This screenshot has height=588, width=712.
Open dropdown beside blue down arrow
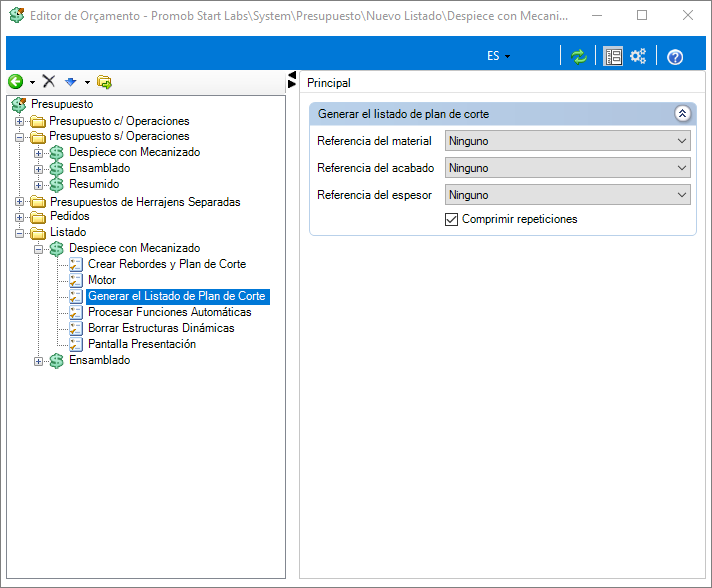coord(87,83)
